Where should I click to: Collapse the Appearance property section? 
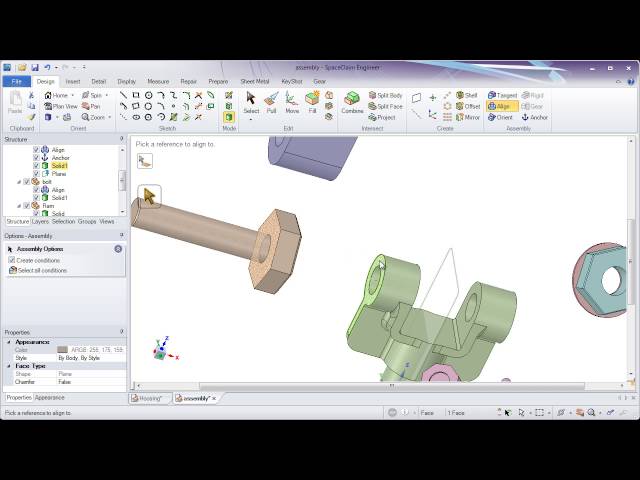pyautogui.click(x=9, y=342)
